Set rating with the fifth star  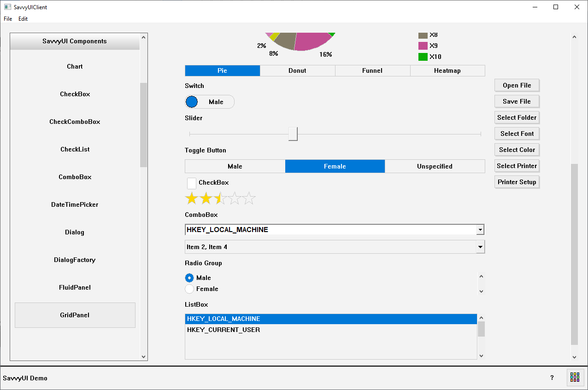[249, 199]
